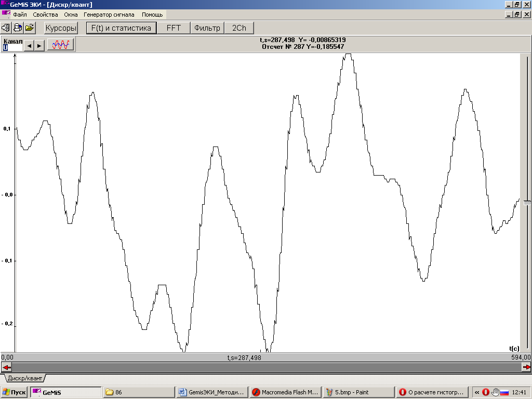Switch to GeMiS taskbar item

[65, 392]
